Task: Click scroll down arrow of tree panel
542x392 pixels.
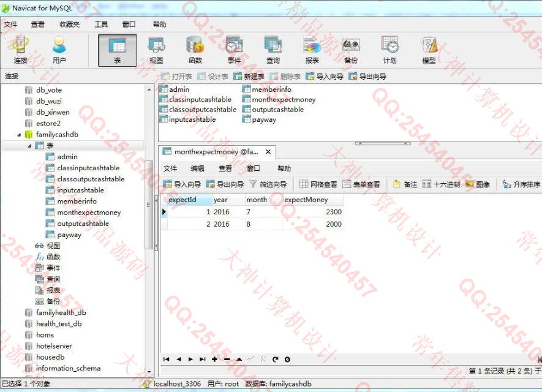Action: point(149,372)
